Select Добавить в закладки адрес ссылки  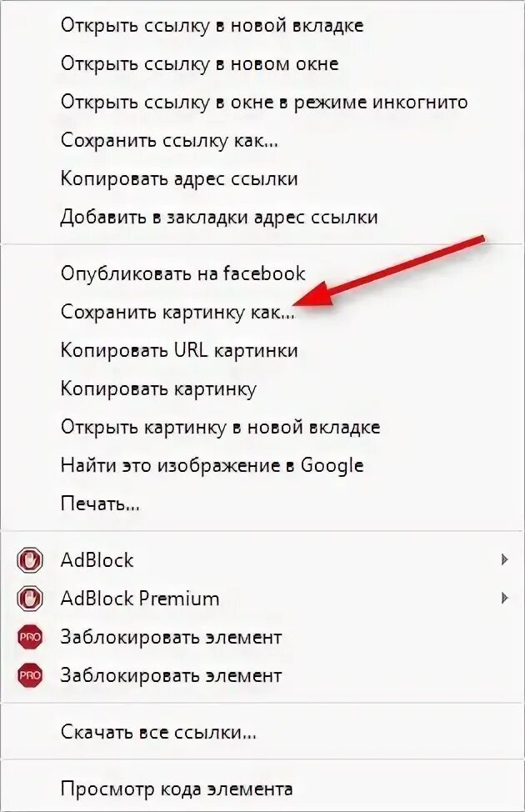(262, 217)
